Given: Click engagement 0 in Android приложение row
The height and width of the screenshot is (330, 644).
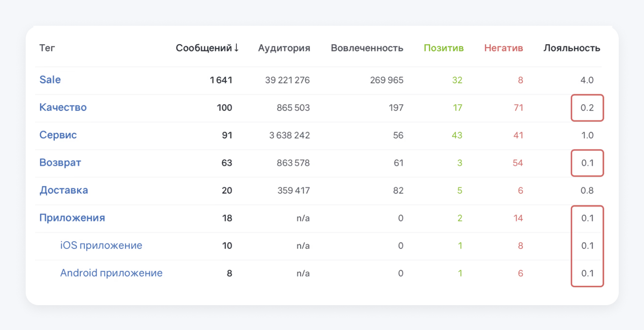Looking at the screenshot, I should (401, 273).
